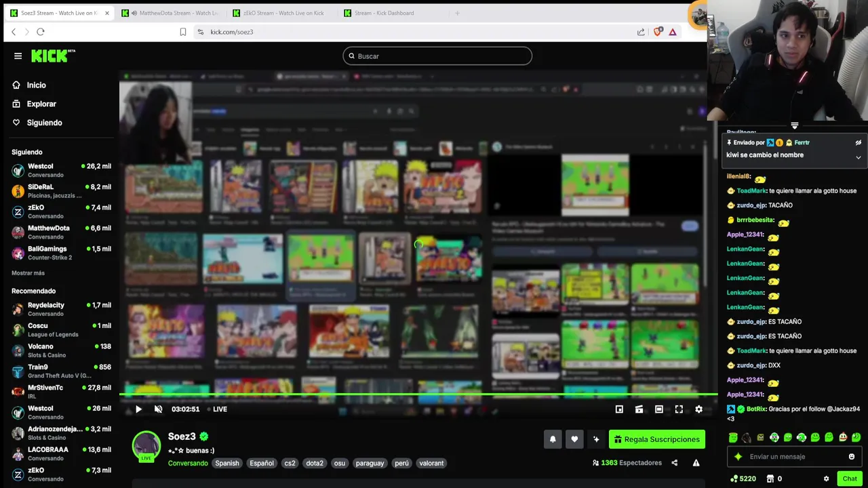Click the green stream progress bar

tap(418, 394)
